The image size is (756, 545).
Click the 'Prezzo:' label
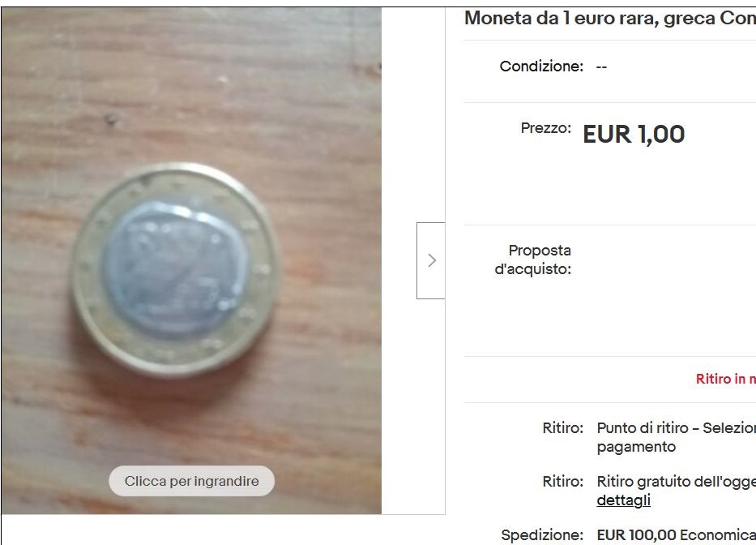(546, 128)
